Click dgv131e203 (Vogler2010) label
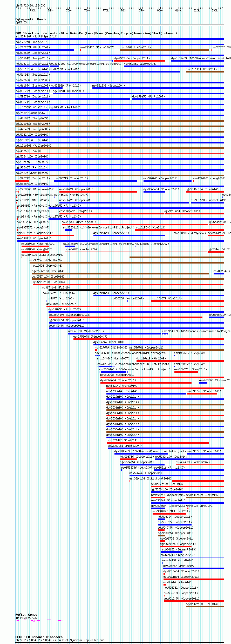Screen dimensions: 231x644 coord(33,146)
